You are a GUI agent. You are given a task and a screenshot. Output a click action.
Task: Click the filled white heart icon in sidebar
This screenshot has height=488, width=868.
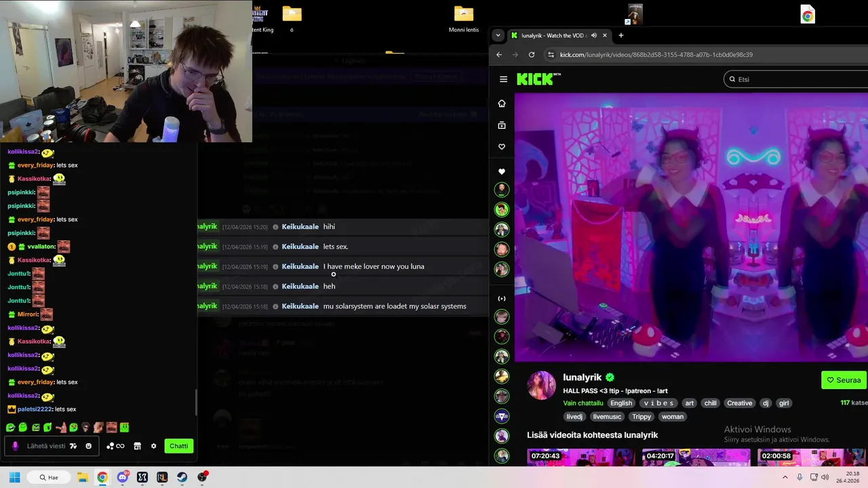pos(502,172)
